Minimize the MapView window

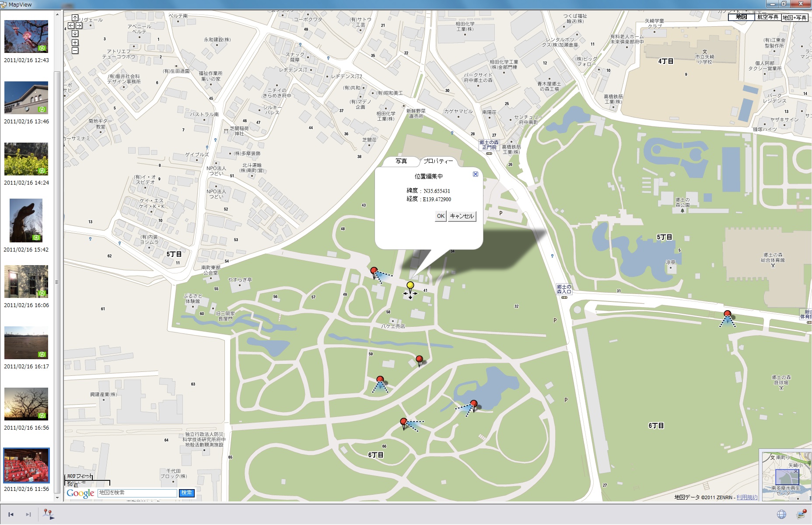click(x=772, y=4)
